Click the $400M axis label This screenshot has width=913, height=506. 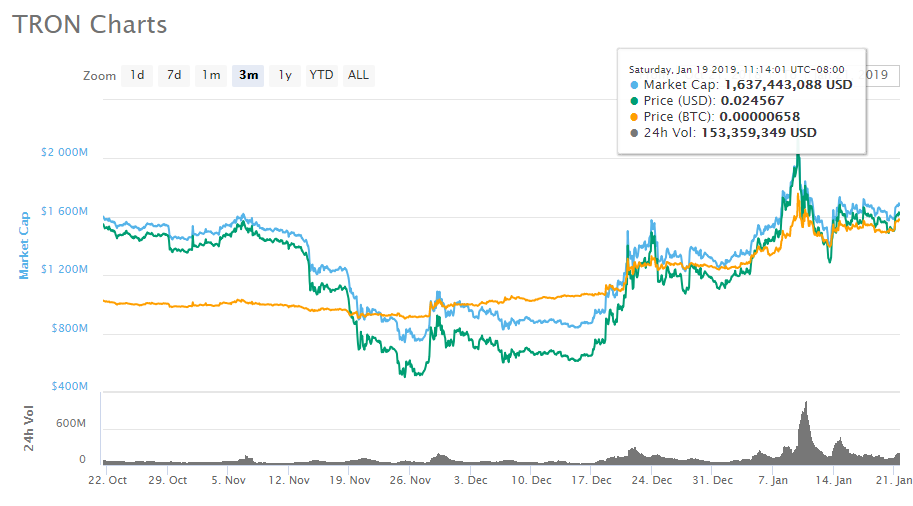[x=69, y=387]
